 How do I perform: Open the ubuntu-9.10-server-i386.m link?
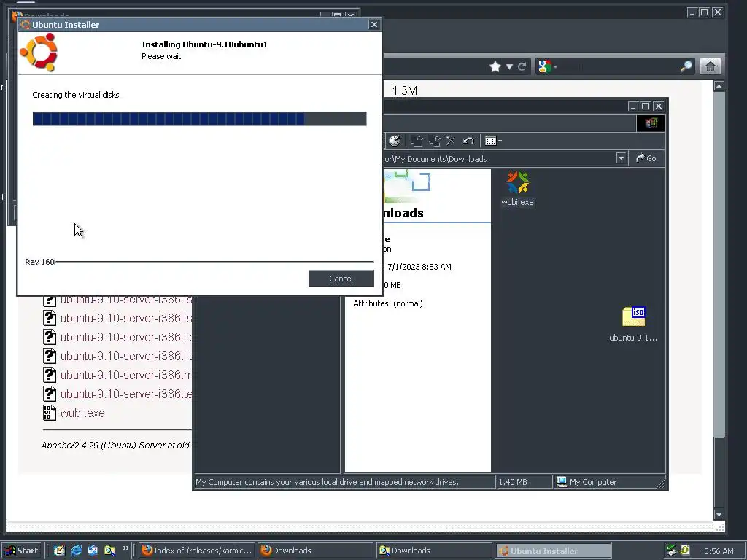[126, 376]
